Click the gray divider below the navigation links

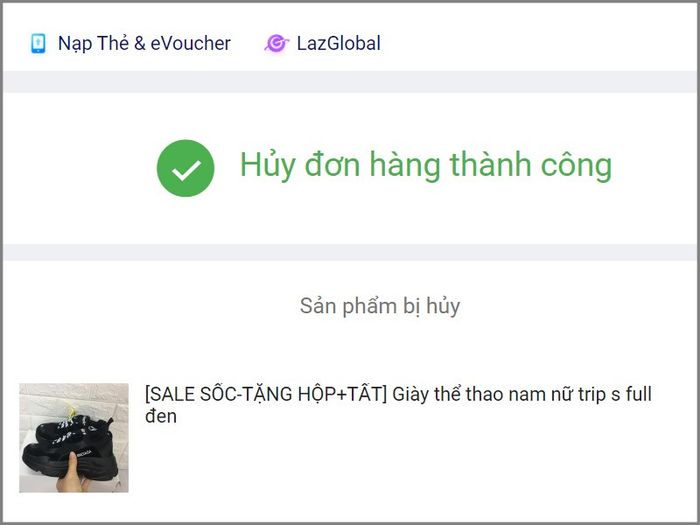[x=350, y=82]
